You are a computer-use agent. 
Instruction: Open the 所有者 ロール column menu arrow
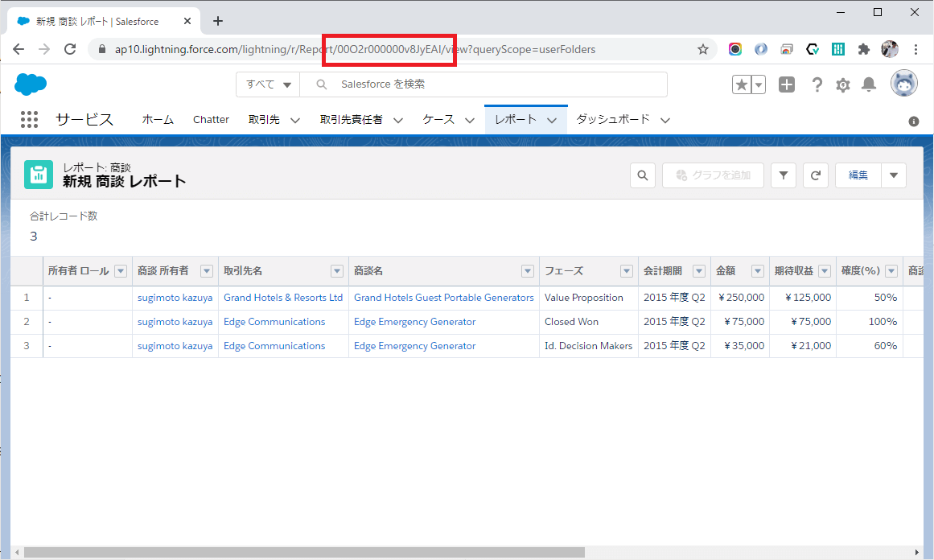121,271
